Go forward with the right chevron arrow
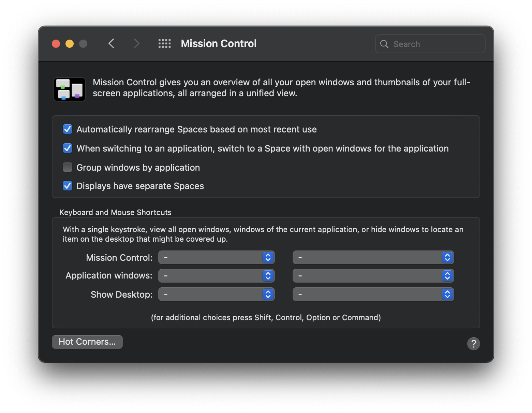Screen dimensions: 532x413 (x=136, y=44)
